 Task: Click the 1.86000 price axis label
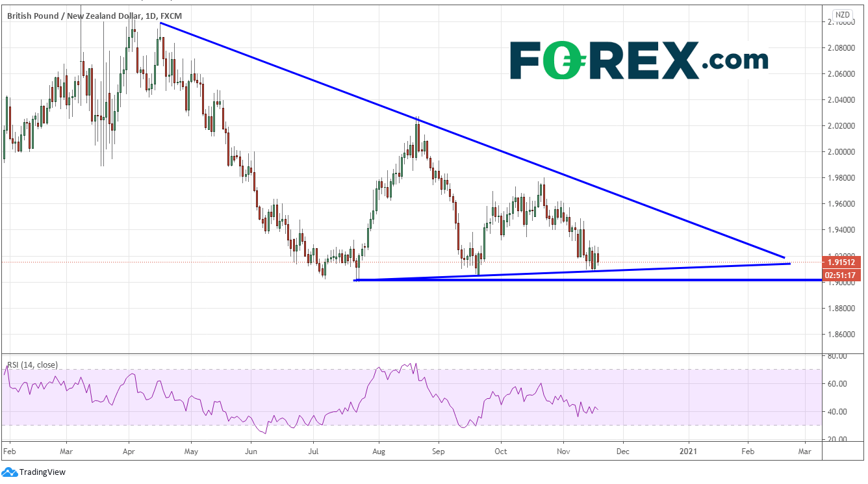click(841, 334)
